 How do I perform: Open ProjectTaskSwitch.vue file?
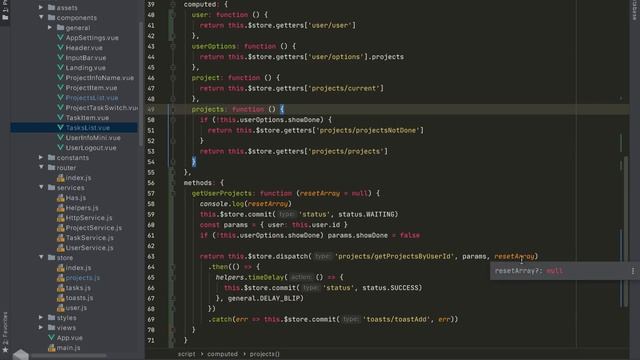click(x=102, y=108)
